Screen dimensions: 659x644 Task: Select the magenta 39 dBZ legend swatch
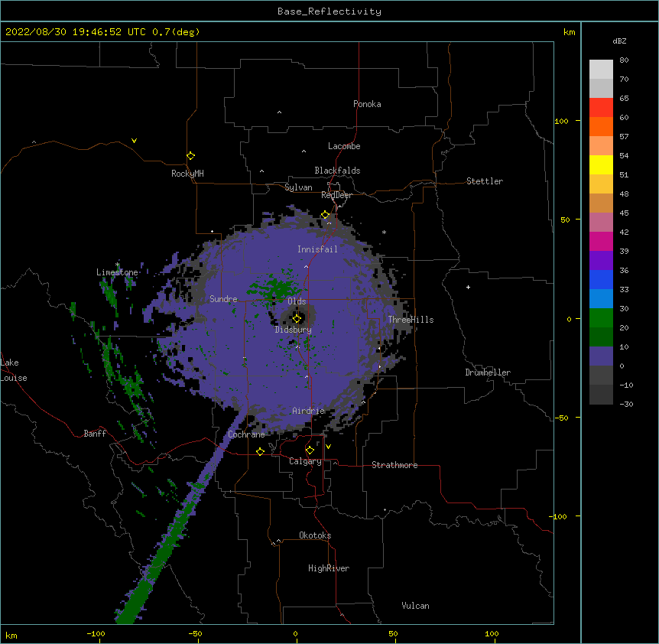(601, 241)
